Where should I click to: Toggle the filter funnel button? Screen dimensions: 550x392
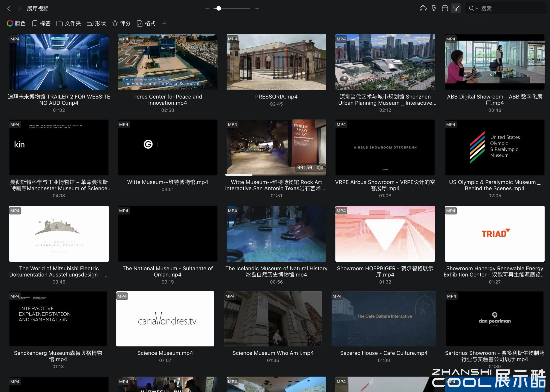point(455,8)
